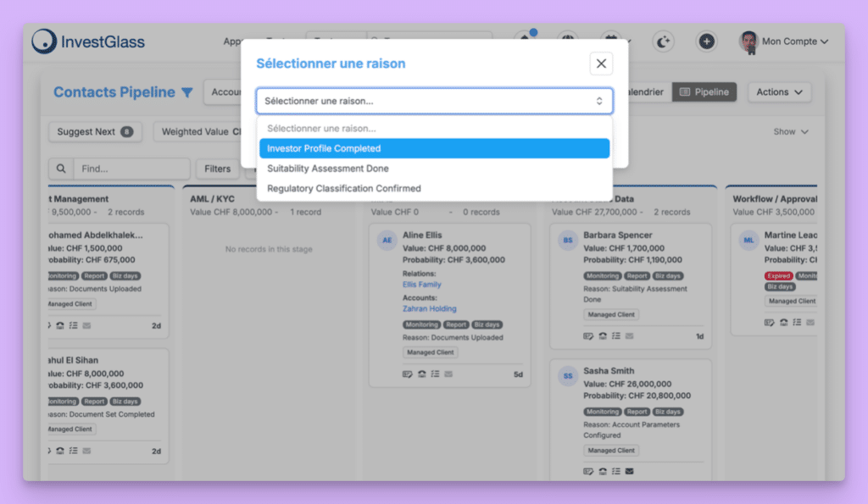Expand the Actions dropdown

[780, 91]
